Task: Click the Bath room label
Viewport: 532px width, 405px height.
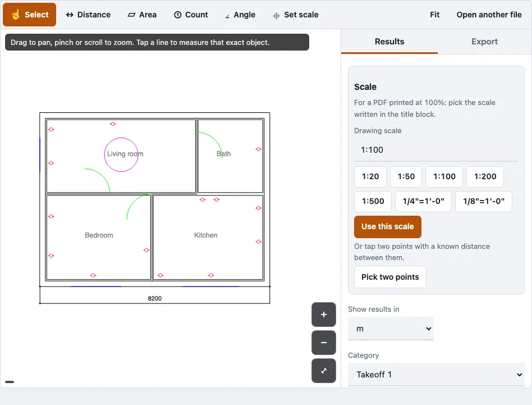Action: click(223, 154)
